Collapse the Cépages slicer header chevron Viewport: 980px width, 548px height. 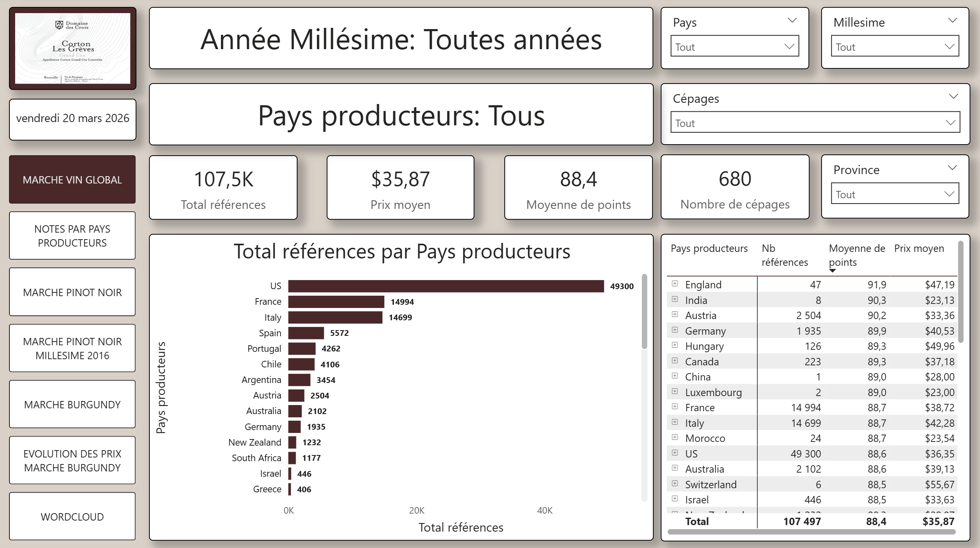pyautogui.click(x=953, y=97)
